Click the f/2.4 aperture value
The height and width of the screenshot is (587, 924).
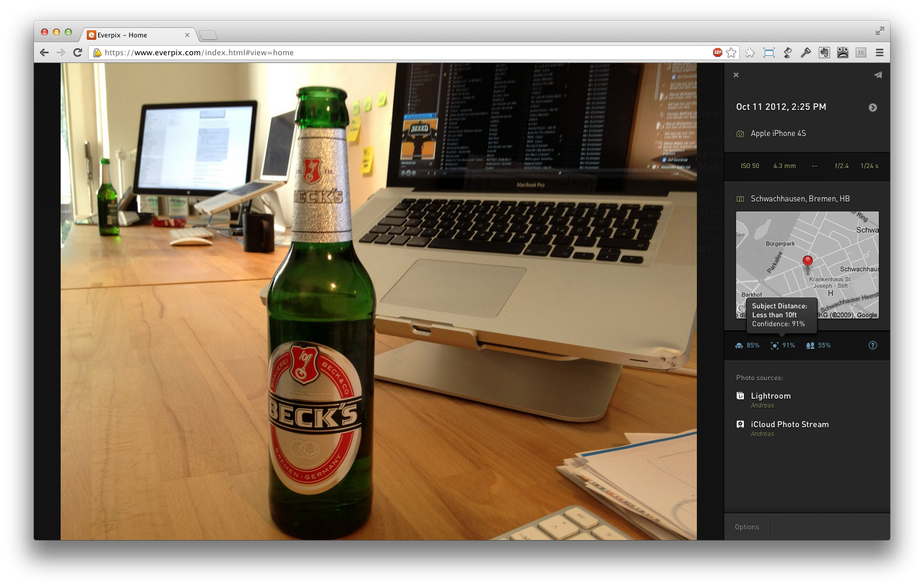click(x=841, y=166)
